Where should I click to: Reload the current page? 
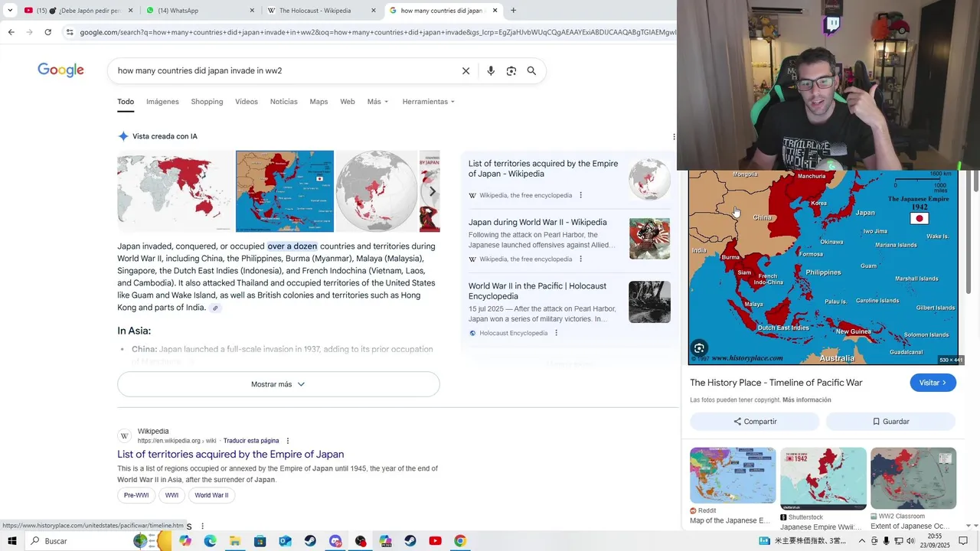(47, 32)
